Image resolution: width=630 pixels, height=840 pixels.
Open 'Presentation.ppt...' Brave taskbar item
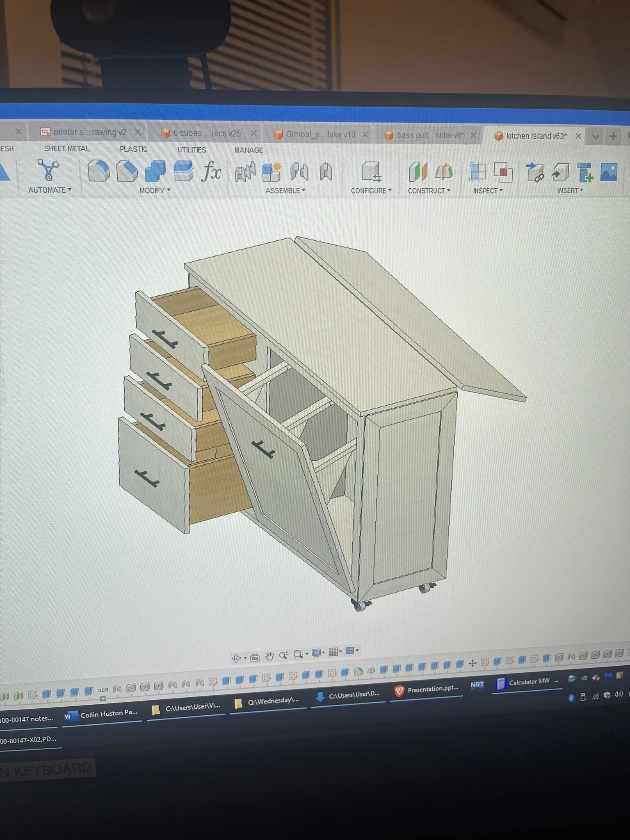(426, 689)
